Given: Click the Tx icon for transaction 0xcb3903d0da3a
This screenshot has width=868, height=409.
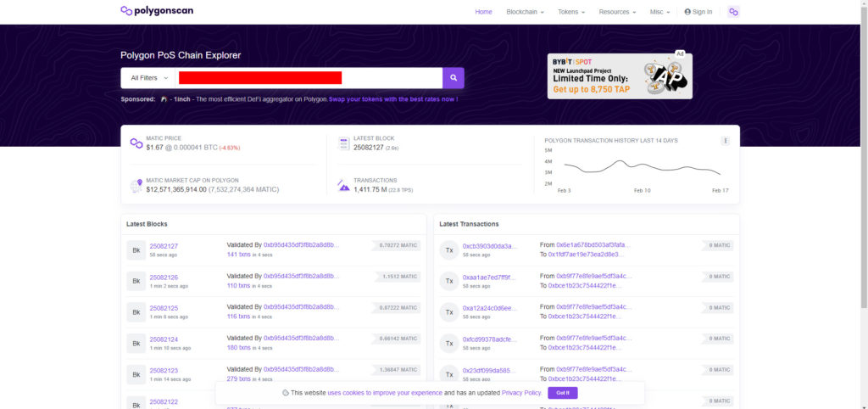Looking at the screenshot, I should tap(448, 250).
